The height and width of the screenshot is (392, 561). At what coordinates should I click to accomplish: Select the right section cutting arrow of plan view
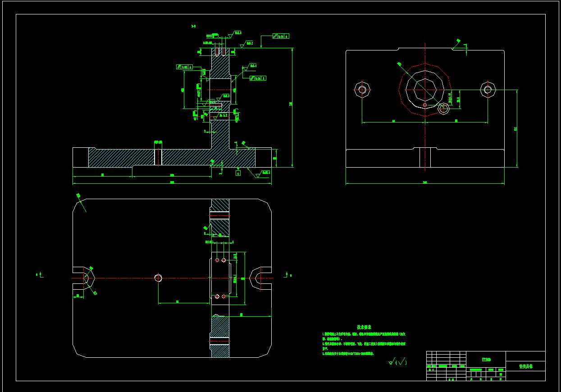[x=288, y=274]
